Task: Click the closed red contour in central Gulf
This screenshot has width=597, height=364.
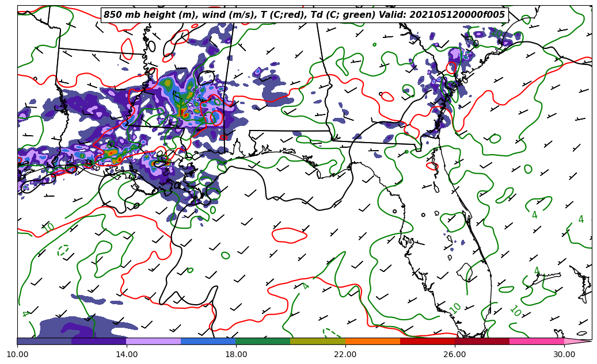Action: [x=289, y=235]
